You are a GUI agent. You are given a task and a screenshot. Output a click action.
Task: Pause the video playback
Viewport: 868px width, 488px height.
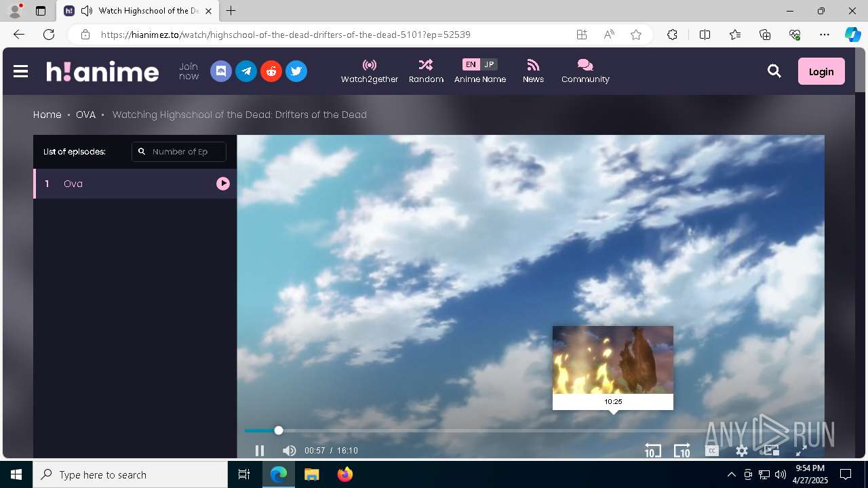tap(260, 451)
